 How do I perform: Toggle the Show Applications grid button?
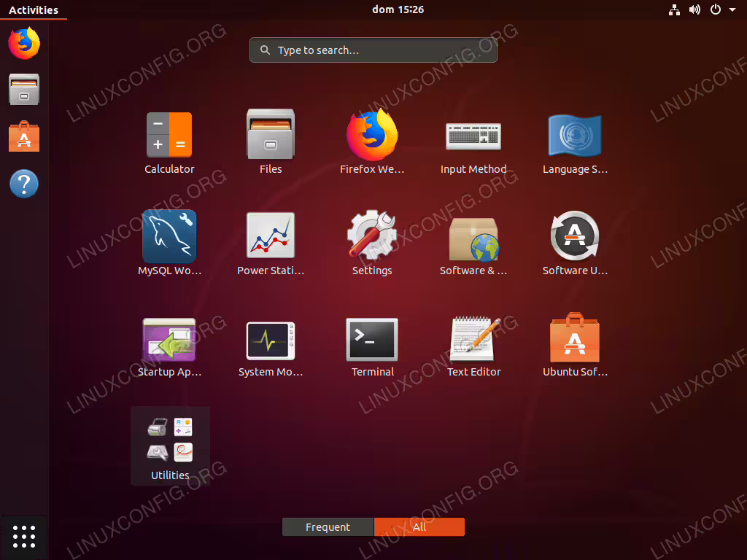(24, 537)
